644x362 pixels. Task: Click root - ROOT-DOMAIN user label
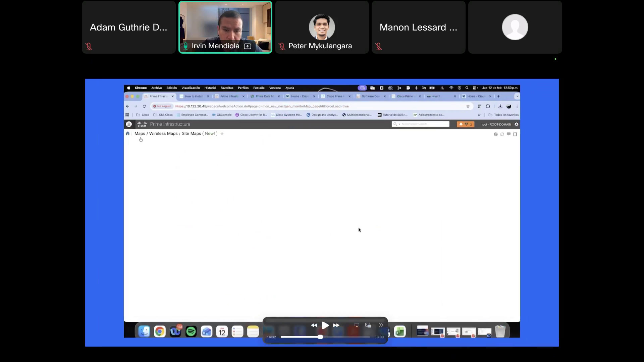pos(496,124)
